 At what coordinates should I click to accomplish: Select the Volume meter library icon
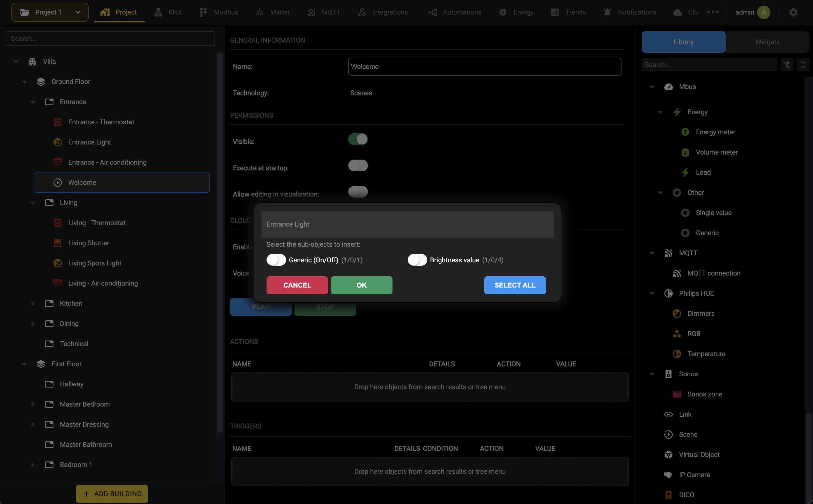[685, 152]
